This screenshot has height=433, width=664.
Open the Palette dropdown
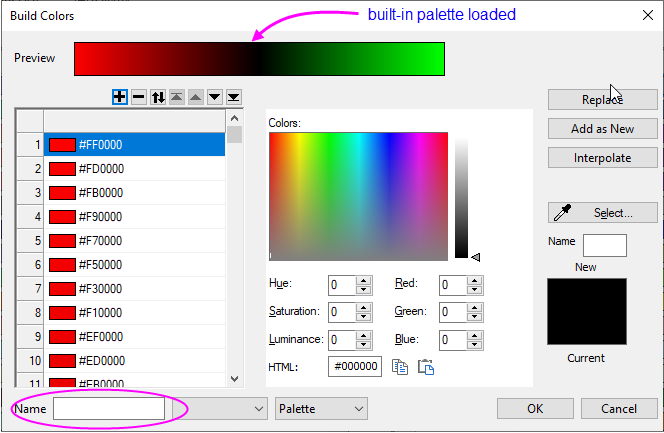click(321, 408)
